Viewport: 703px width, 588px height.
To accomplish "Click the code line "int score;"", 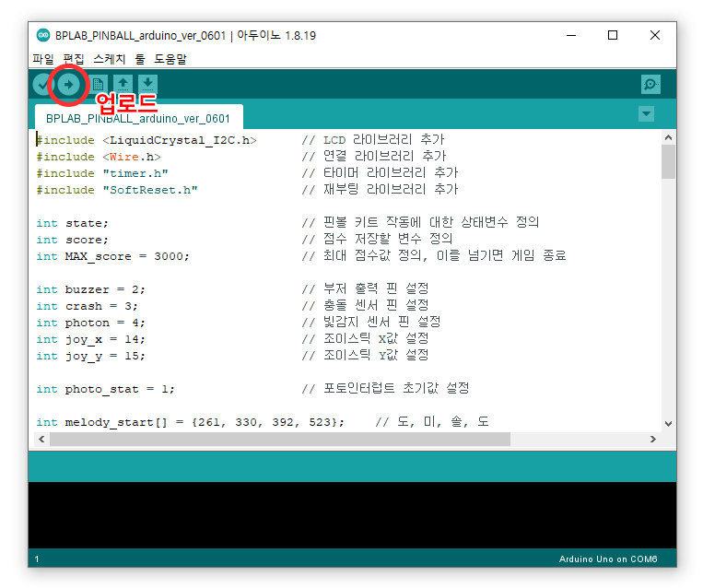I will click(73, 240).
